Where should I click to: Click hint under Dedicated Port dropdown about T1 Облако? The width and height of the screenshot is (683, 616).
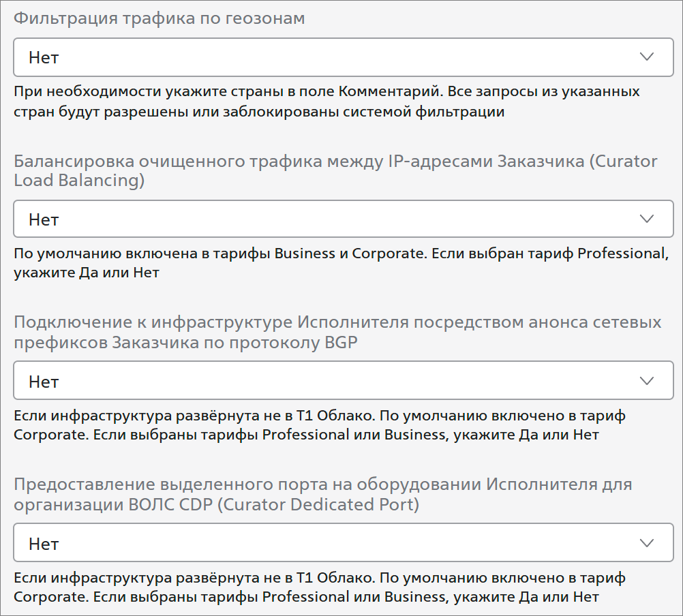[x=319, y=587]
